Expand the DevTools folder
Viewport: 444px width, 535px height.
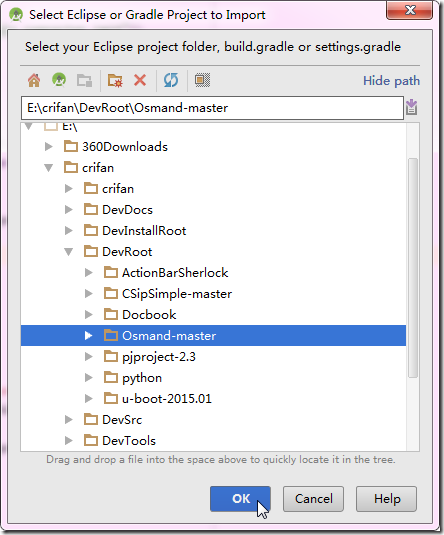[69, 440]
